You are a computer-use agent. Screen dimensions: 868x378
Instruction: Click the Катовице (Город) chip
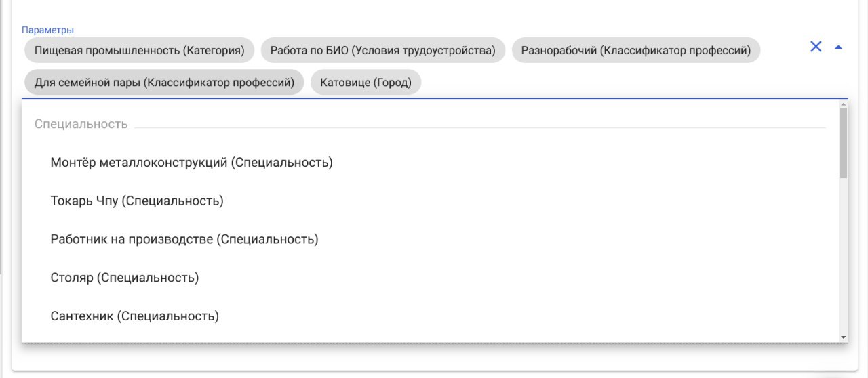click(366, 83)
